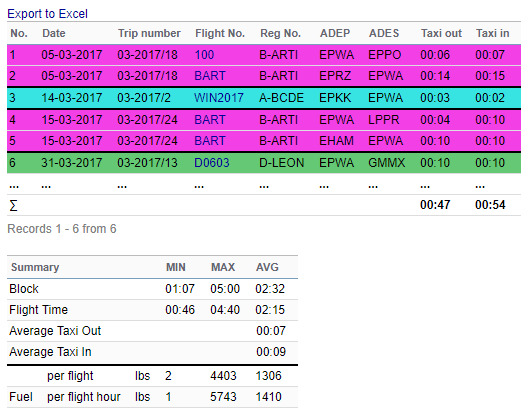Viewport: 528px width, 414px height.
Task: Select the Block row label
Action: pyautogui.click(x=24, y=289)
